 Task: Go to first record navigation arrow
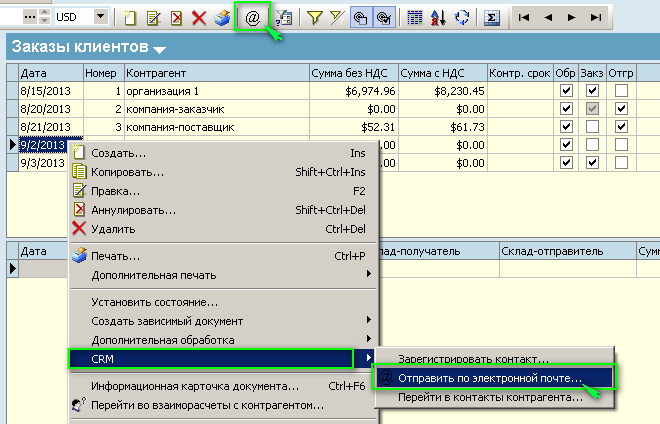(524, 17)
